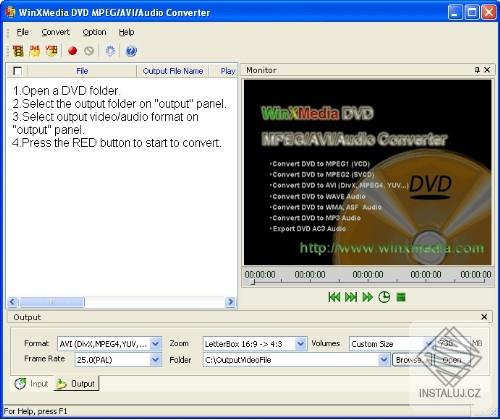Open the Convert menu
Image resolution: width=500 pixels, height=420 pixels.
pos(56,32)
